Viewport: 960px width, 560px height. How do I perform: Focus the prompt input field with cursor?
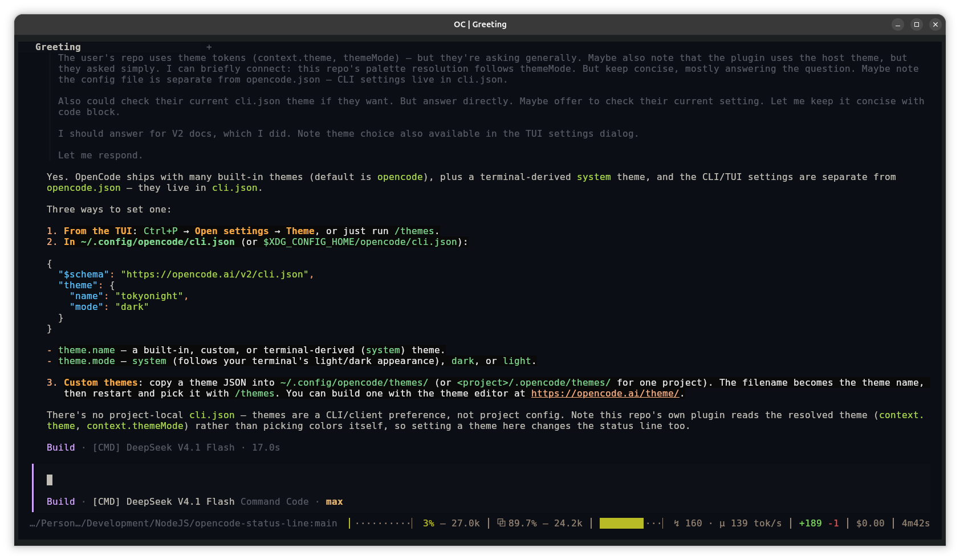(x=482, y=480)
